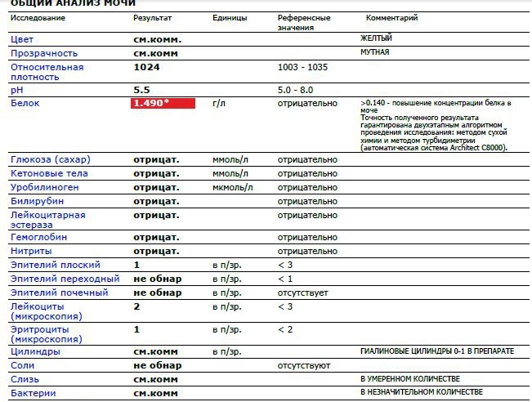Click 'Эритроциты (микроскопия)' test name
Viewport: 532px width, 402px height.
tap(47, 334)
